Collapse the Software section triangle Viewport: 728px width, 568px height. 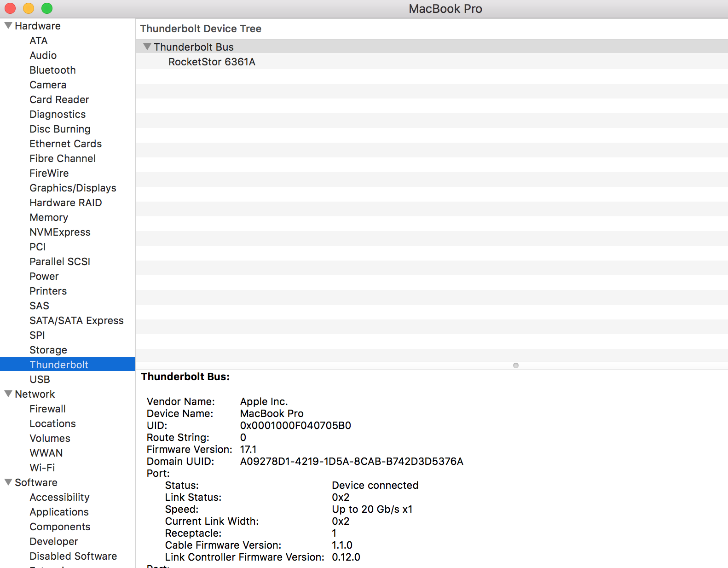(8, 482)
